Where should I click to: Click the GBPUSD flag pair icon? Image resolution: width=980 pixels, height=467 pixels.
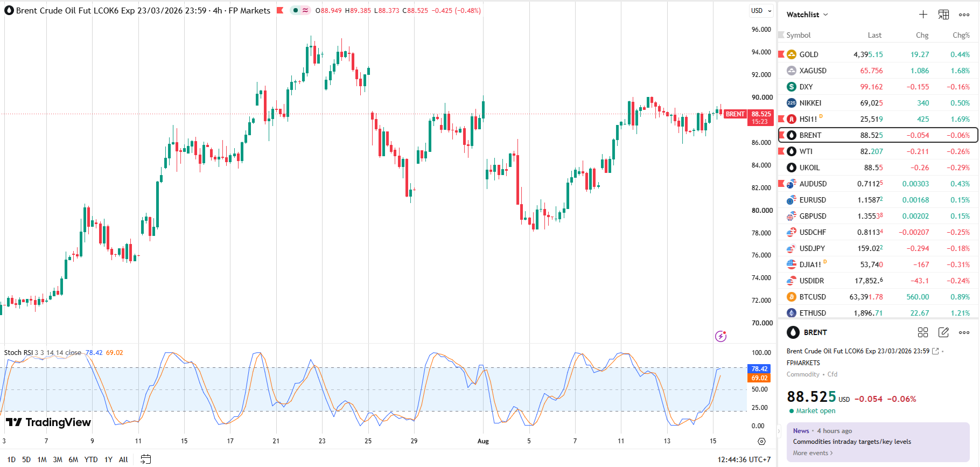[792, 216]
